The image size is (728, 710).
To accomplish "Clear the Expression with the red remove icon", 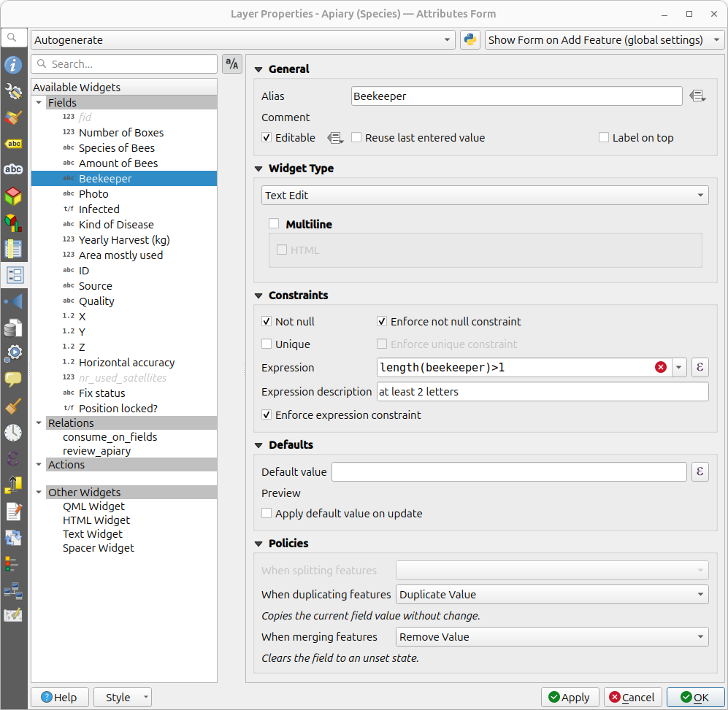I will point(661,367).
